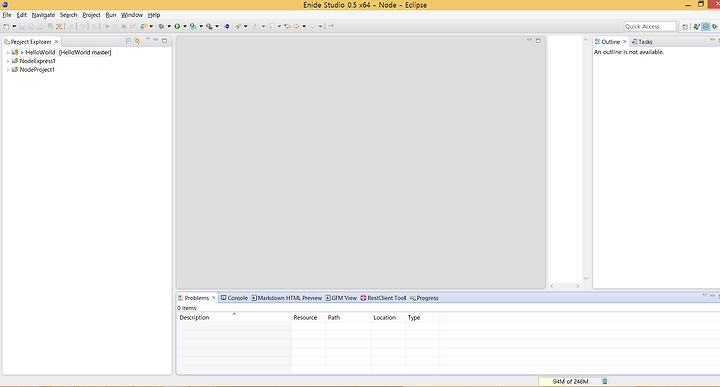720x387 pixels.
Task: Click the green Run button icon
Action: point(177,26)
